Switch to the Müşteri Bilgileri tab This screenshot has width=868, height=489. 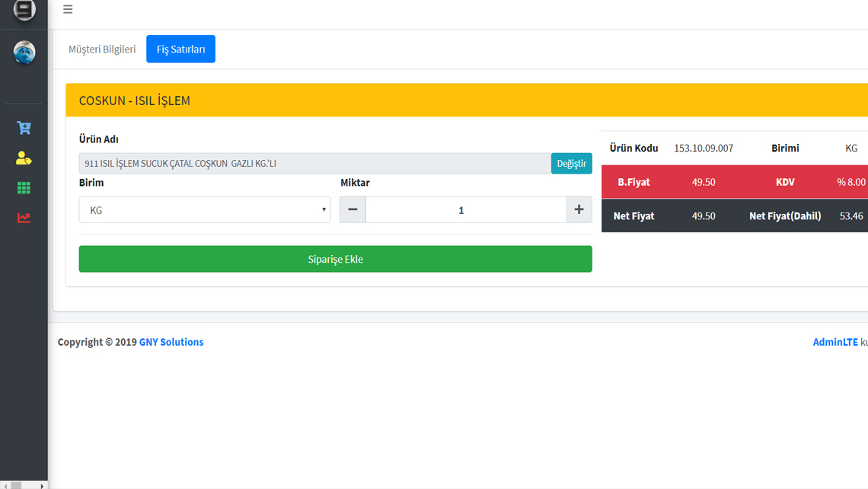pos(102,49)
